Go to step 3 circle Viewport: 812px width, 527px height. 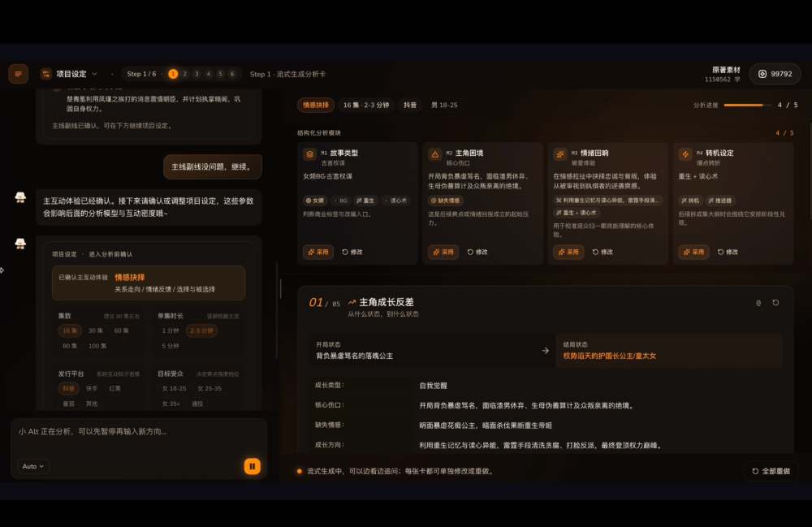pyautogui.click(x=197, y=74)
